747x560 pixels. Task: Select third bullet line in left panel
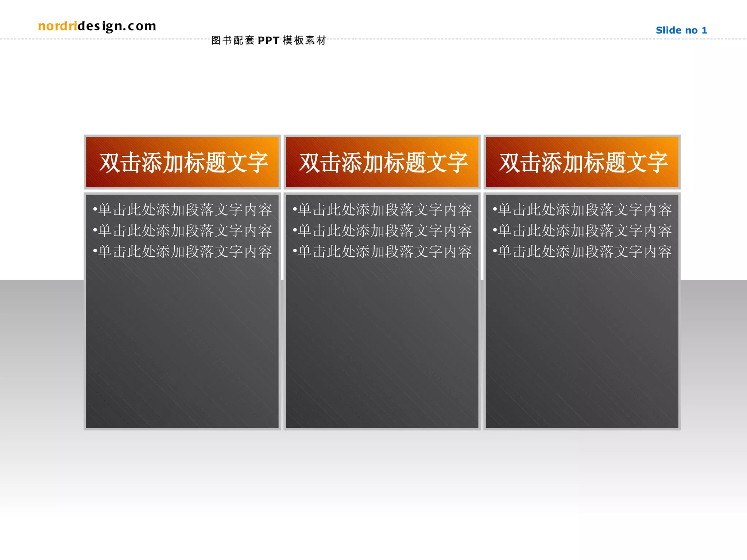[182, 252]
